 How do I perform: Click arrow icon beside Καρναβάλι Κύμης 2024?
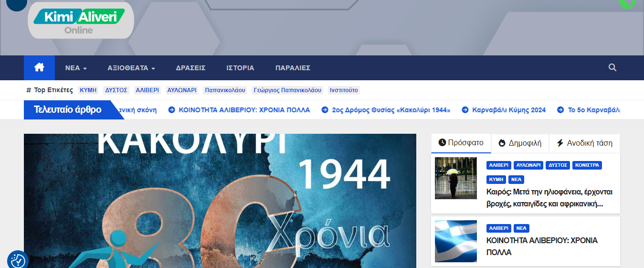(x=465, y=110)
